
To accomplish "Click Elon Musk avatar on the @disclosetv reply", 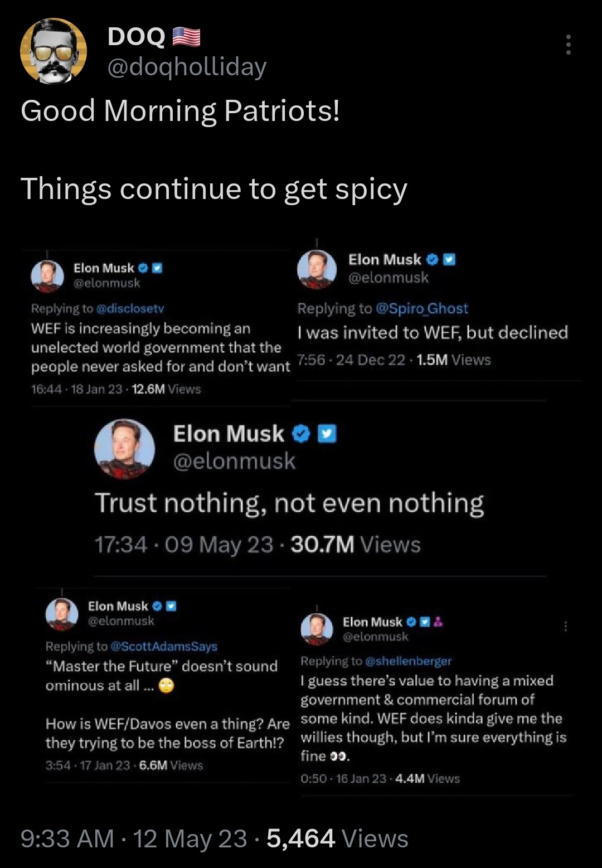I will click(x=47, y=276).
